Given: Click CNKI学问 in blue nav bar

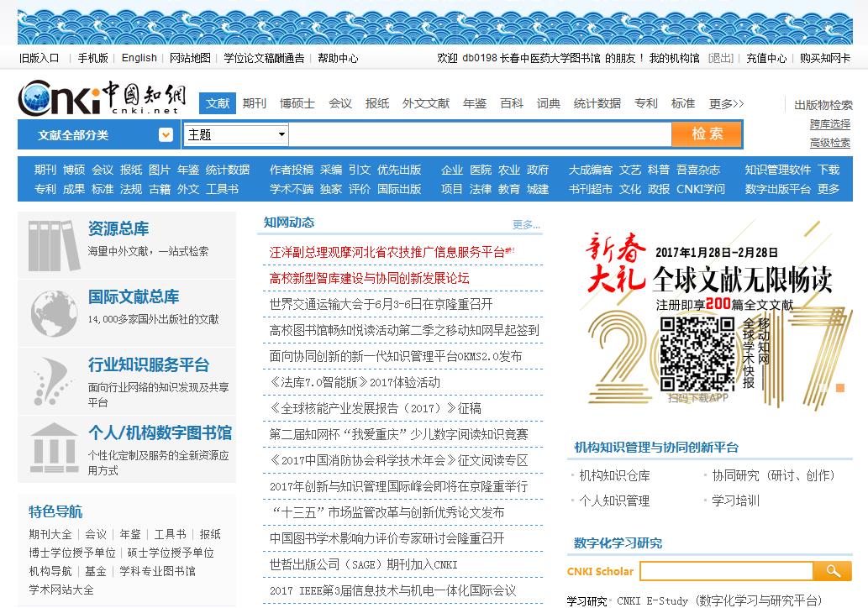Looking at the screenshot, I should tap(700, 189).
